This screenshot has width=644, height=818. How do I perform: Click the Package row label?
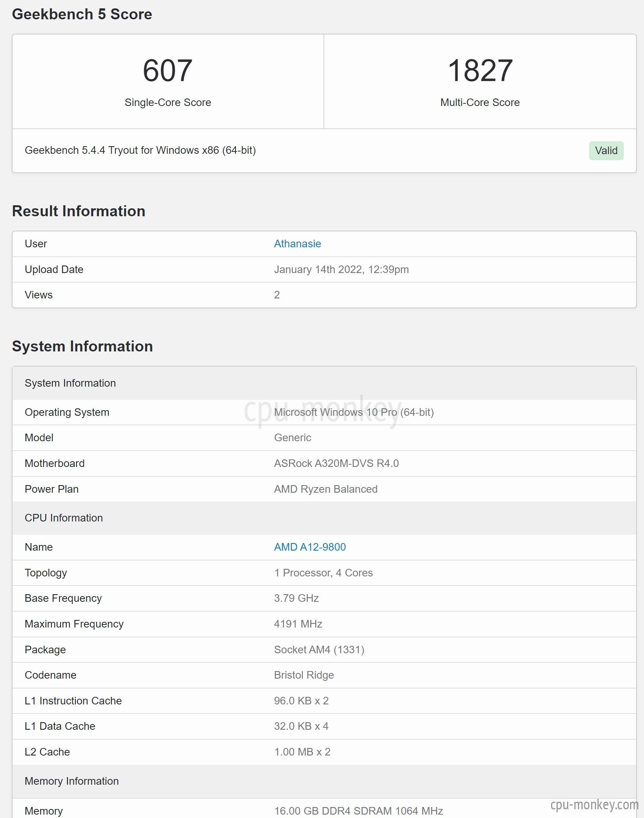[45, 649]
